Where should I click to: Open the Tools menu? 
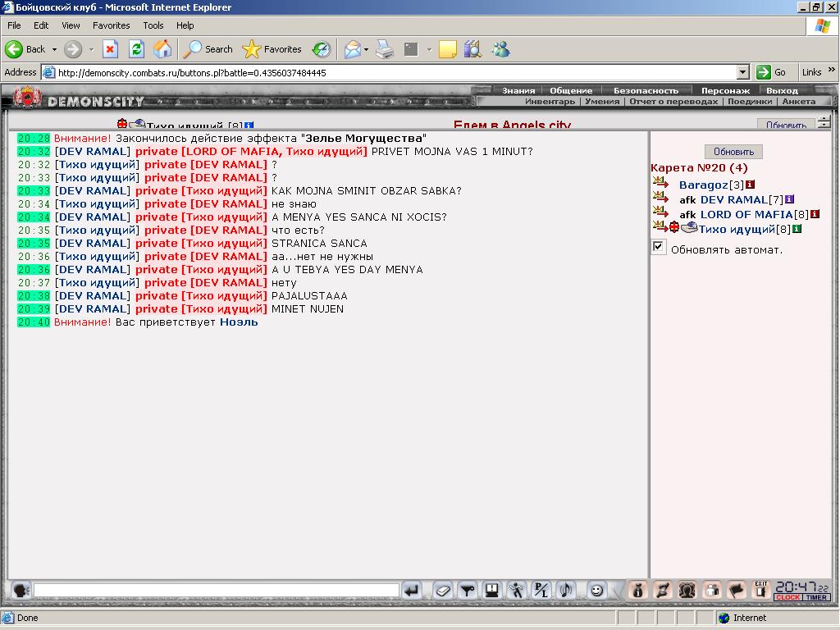(153, 25)
